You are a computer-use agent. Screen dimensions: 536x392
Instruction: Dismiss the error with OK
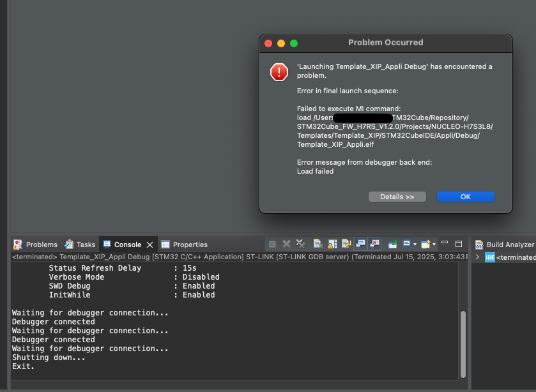pyautogui.click(x=465, y=196)
